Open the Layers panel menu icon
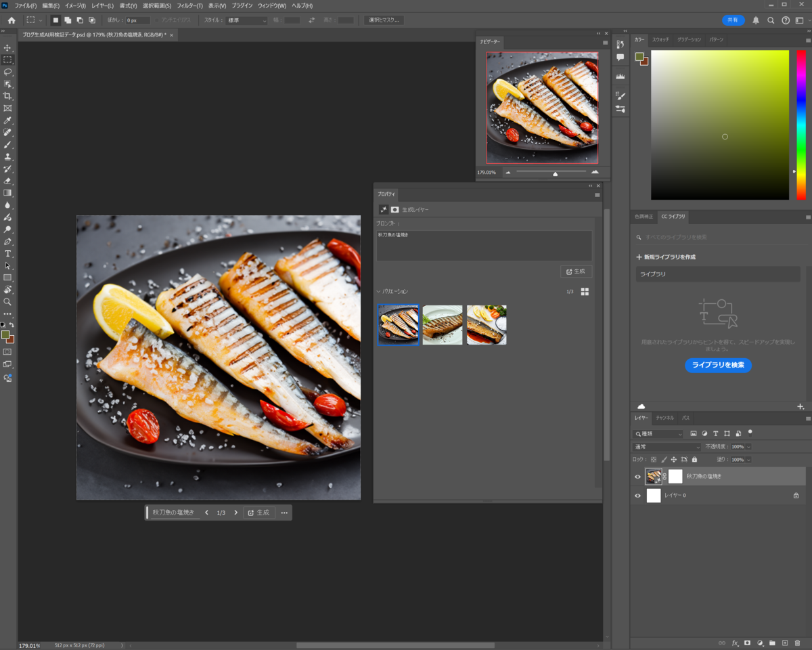This screenshot has height=650, width=812. (x=808, y=418)
